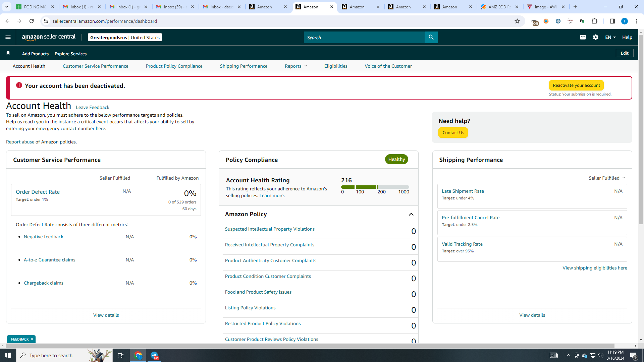Image resolution: width=644 pixels, height=362 pixels.
Task: View site information icon in address bar
Action: pyautogui.click(x=46, y=21)
